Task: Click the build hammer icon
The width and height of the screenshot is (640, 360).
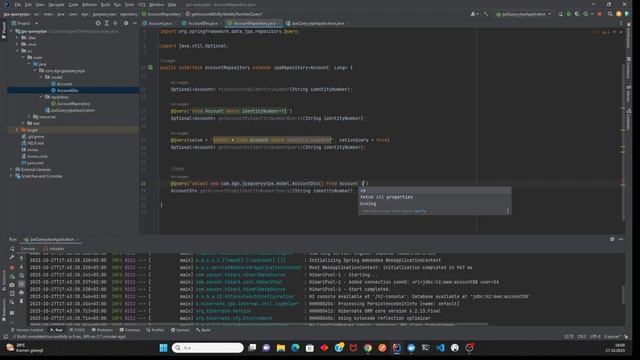Action: [x=486, y=14]
